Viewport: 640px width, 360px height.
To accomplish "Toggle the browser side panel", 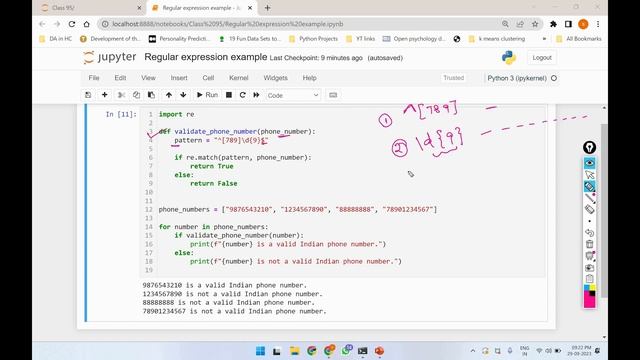I will pyautogui.click(x=568, y=24).
